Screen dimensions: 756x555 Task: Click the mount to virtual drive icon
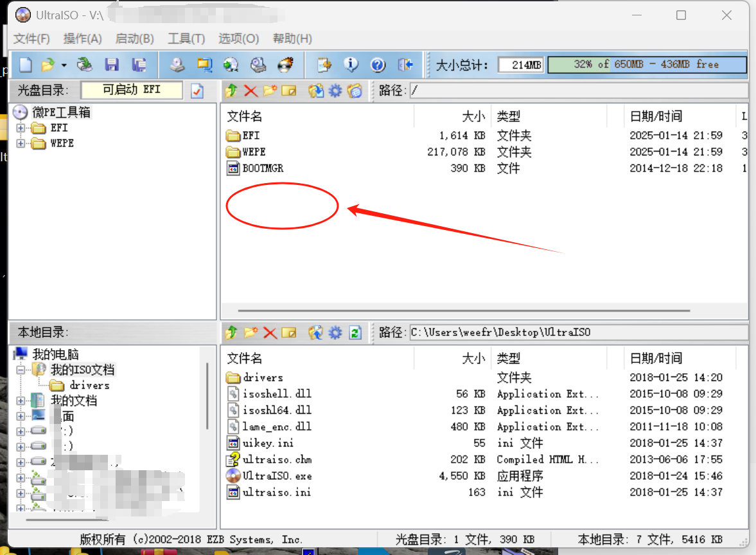[x=258, y=65]
